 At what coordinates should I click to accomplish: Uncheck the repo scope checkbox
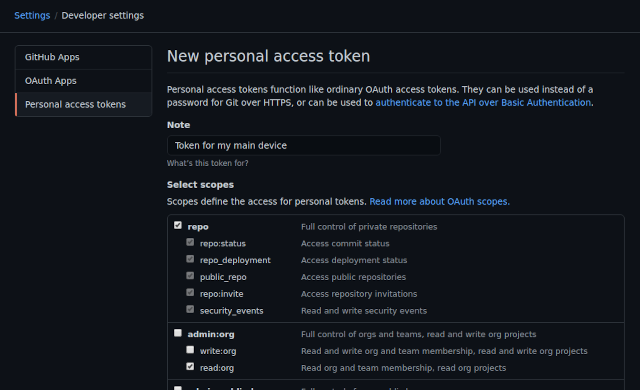coord(178,225)
